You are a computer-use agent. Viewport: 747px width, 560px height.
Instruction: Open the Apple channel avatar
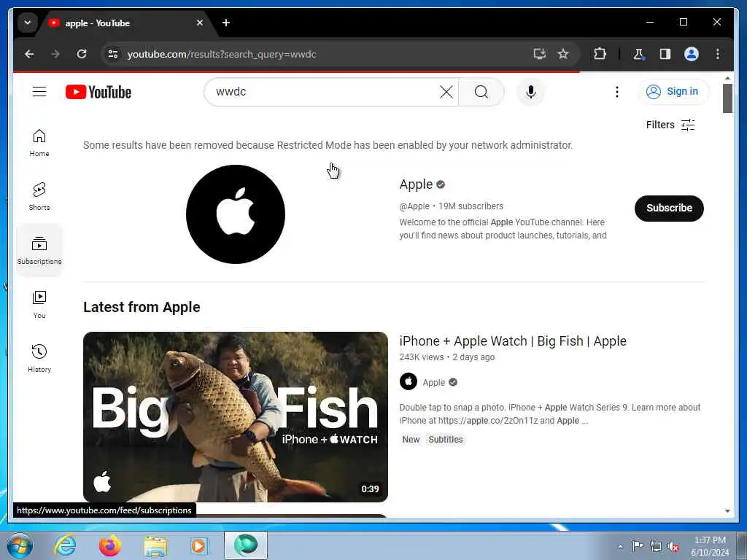(x=236, y=214)
